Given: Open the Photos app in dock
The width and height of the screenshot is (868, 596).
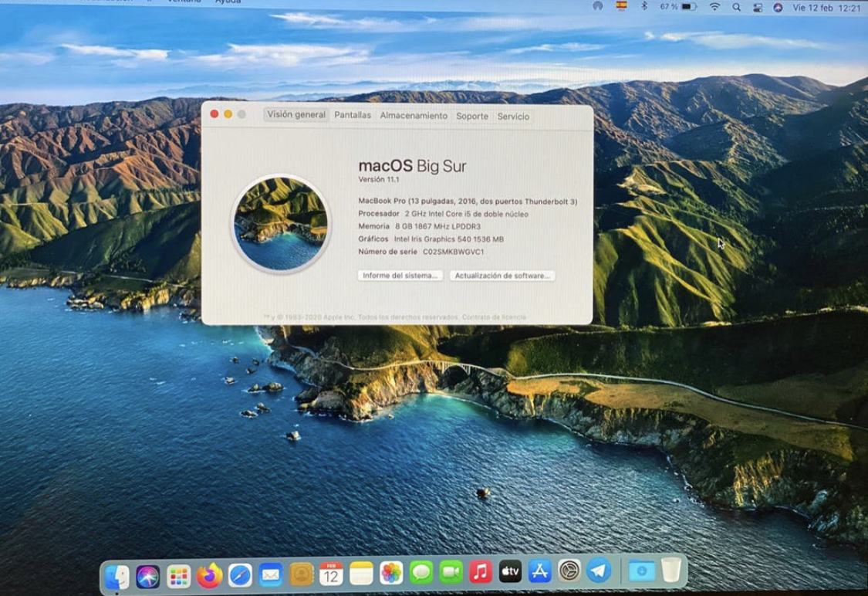Looking at the screenshot, I should [391, 573].
